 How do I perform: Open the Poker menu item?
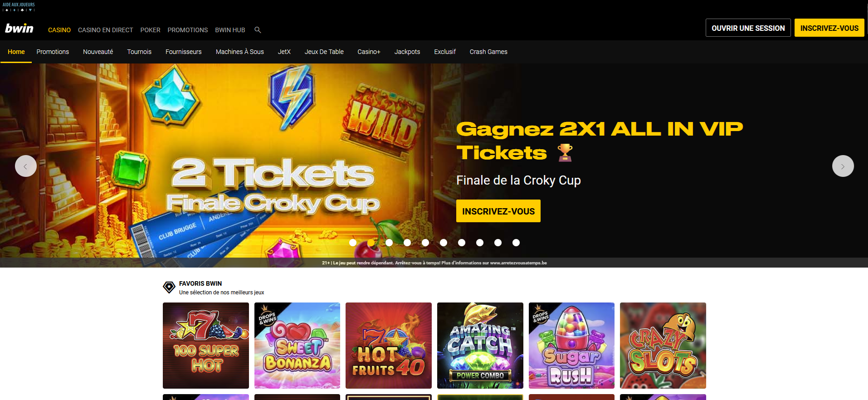tap(150, 30)
